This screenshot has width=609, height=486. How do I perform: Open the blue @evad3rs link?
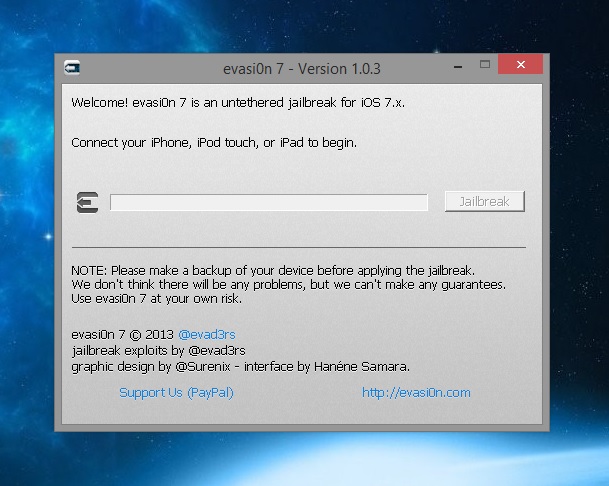(207, 334)
